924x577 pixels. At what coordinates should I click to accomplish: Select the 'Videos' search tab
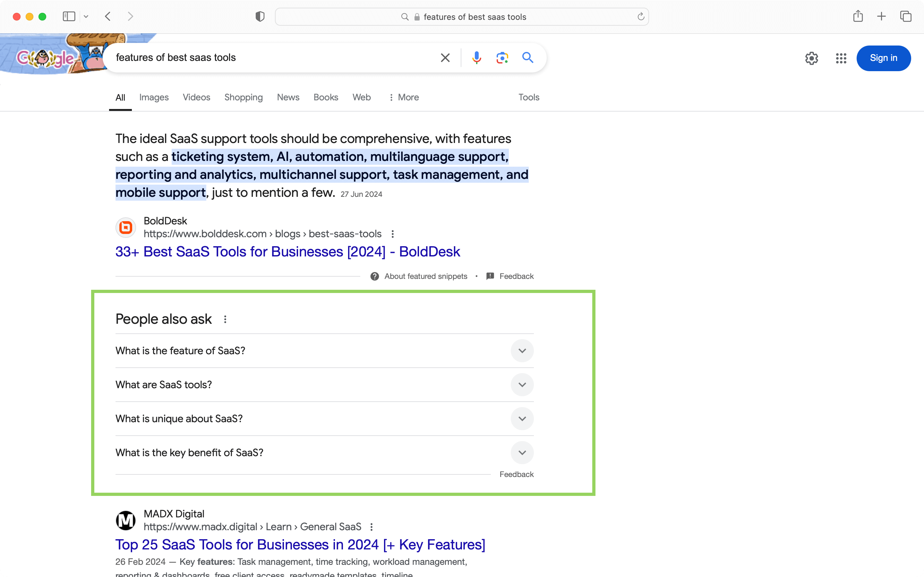tap(196, 97)
